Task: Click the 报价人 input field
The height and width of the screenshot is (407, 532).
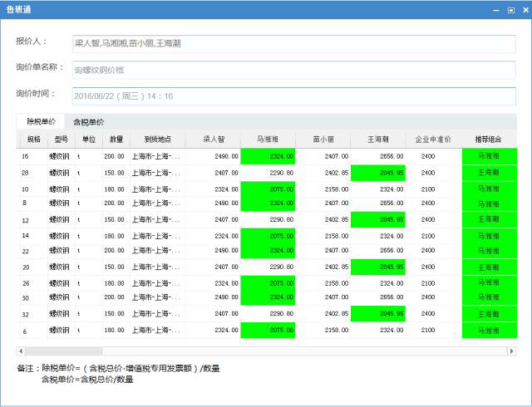Action: point(293,44)
